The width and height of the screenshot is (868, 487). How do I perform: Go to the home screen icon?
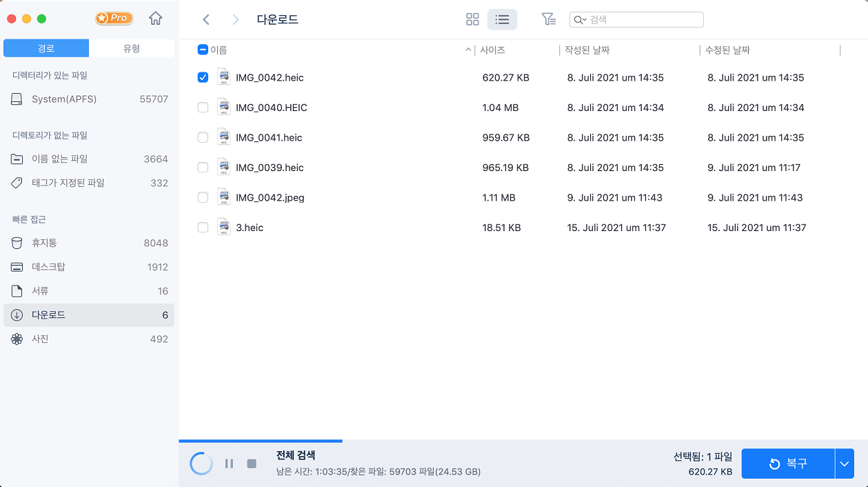point(155,19)
